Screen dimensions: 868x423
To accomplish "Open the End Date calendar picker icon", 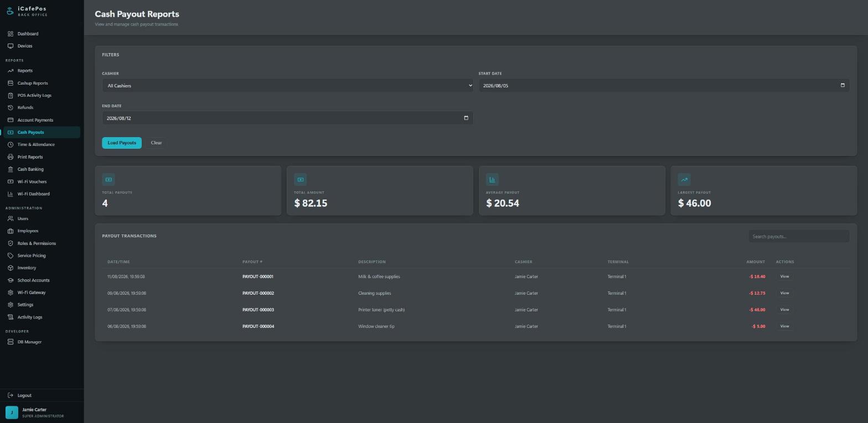I will pyautogui.click(x=466, y=118).
